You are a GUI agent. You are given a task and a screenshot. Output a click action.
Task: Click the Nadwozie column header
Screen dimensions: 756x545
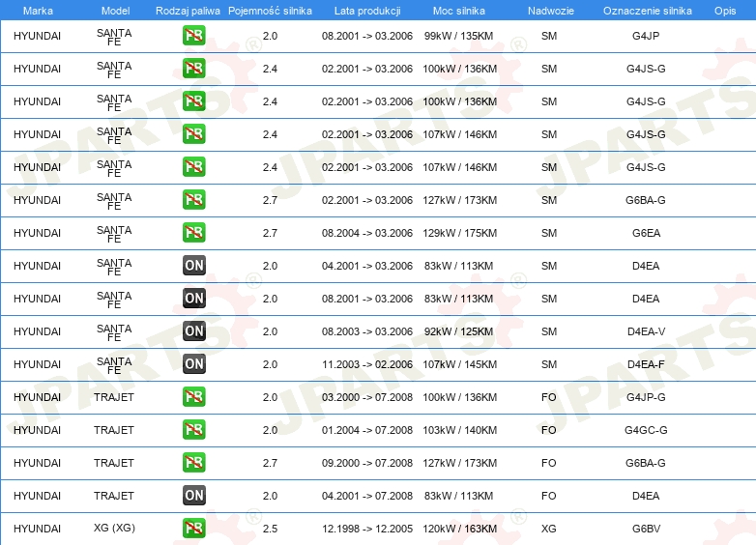551,11
